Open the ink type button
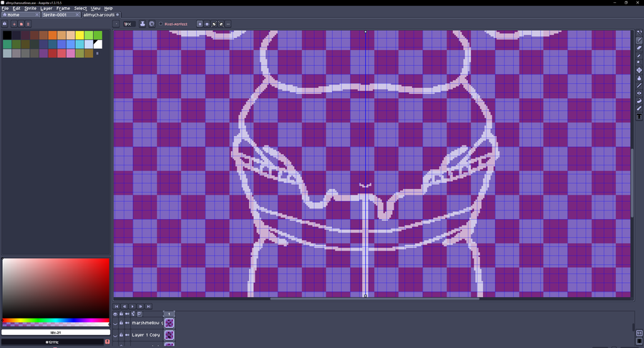Viewport: 644px width, 348px height. click(142, 24)
